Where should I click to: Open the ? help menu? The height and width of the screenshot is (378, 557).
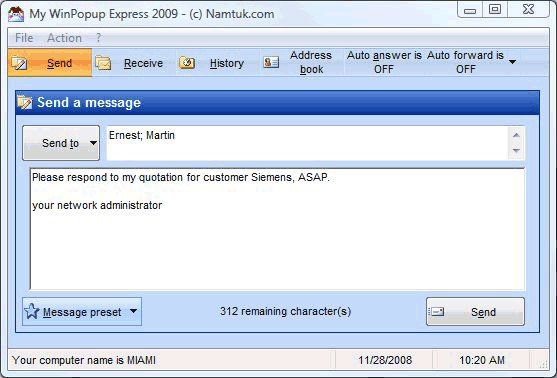click(98, 38)
